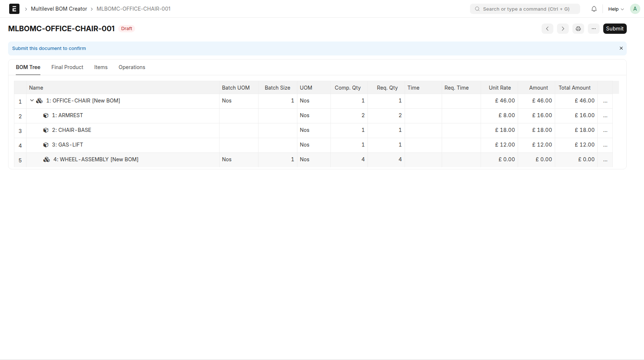Open the Items tab
The height and width of the screenshot is (360, 644).
pos(101,67)
